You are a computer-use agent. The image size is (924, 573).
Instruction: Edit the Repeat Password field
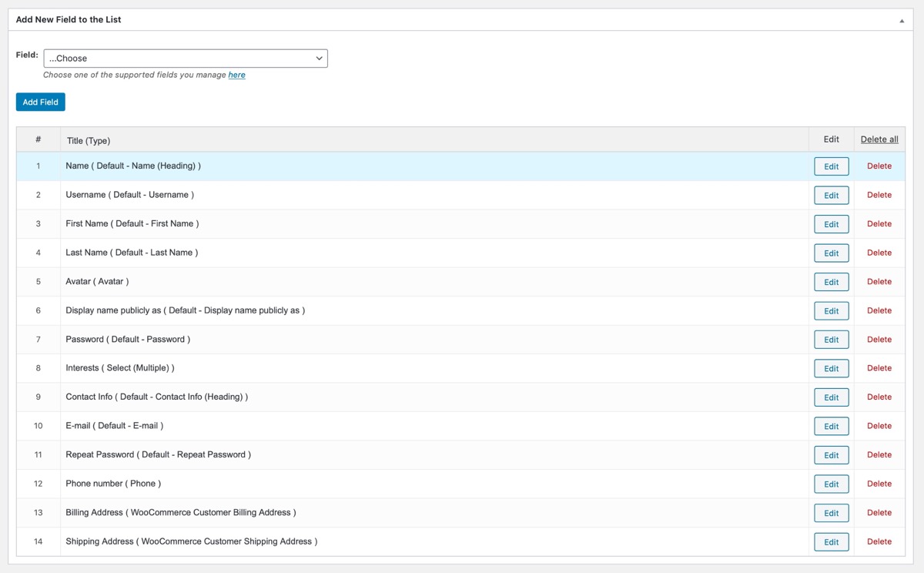(832, 455)
